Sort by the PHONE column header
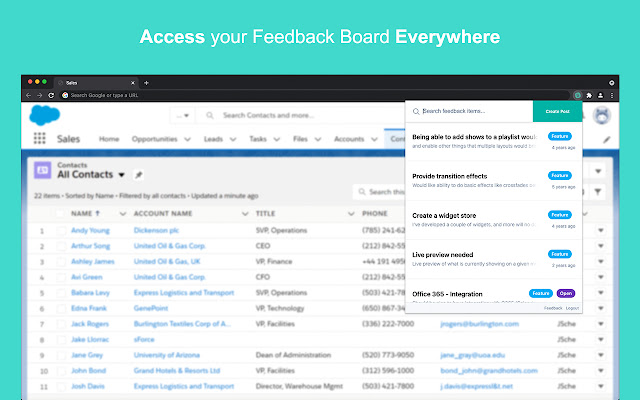 [375, 213]
